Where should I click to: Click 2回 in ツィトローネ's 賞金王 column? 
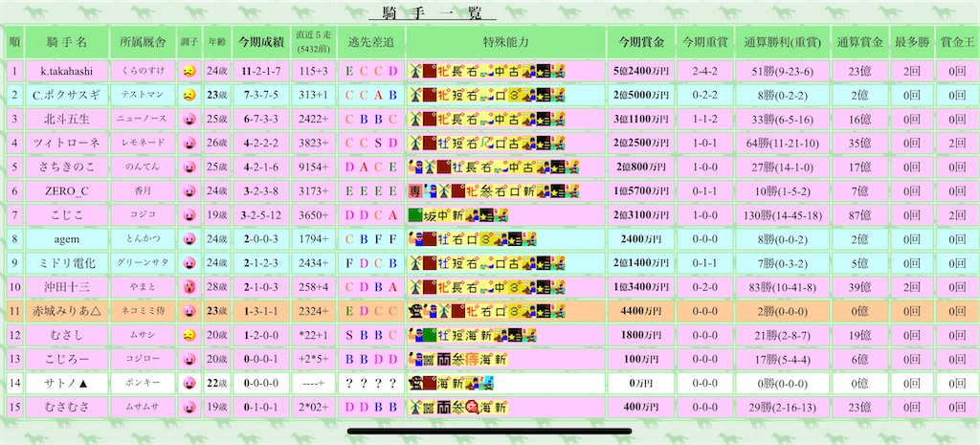(x=957, y=144)
